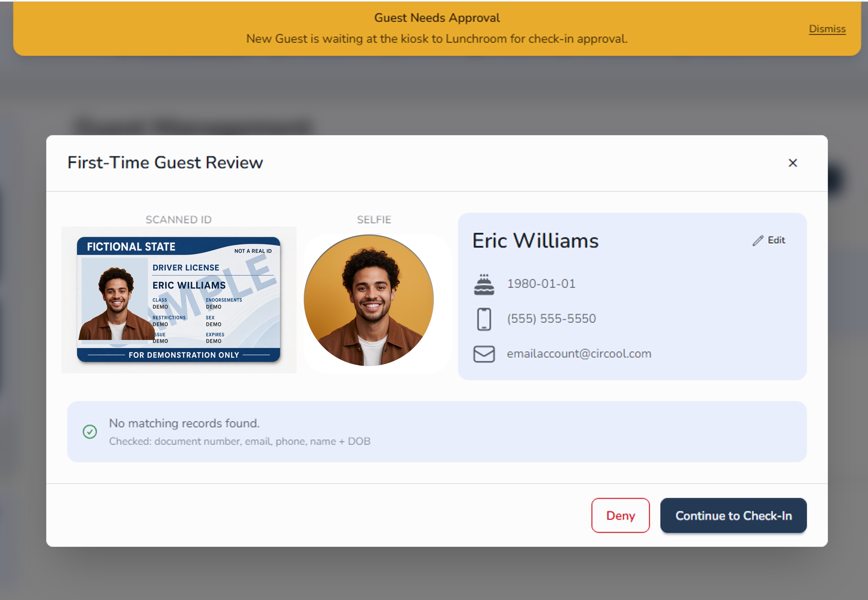This screenshot has height=600, width=868.
Task: Click the pencil Edit icon
Action: coord(757,241)
